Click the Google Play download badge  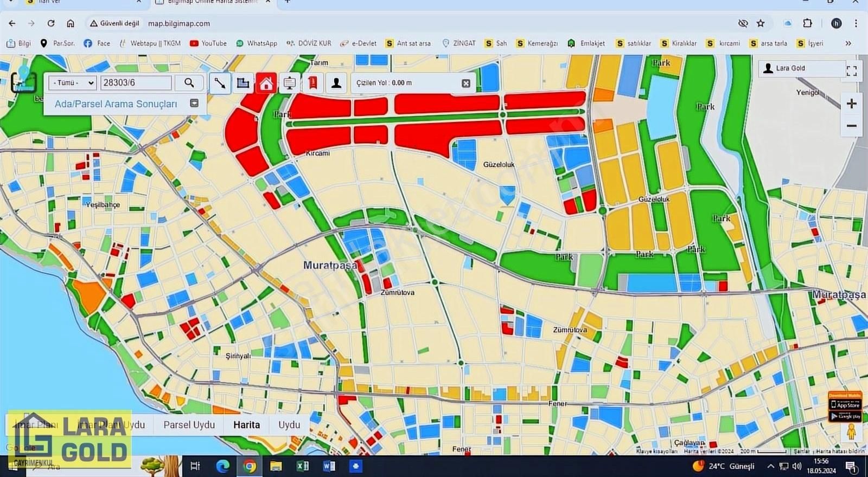click(845, 416)
